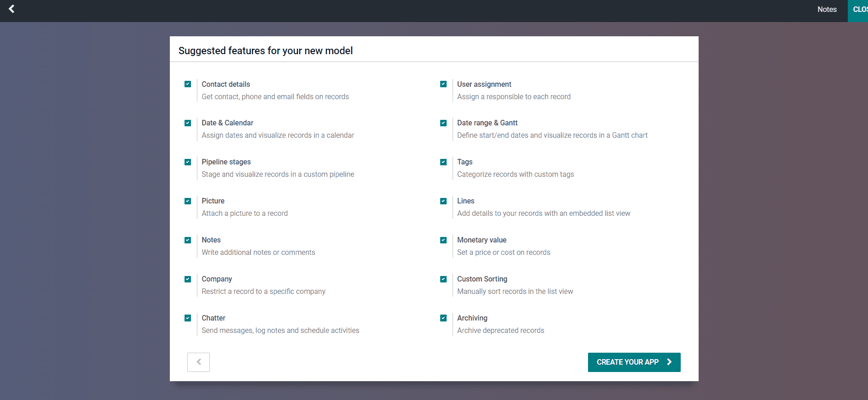Click the back arrow in top bar
868x400 pixels.
click(x=11, y=9)
